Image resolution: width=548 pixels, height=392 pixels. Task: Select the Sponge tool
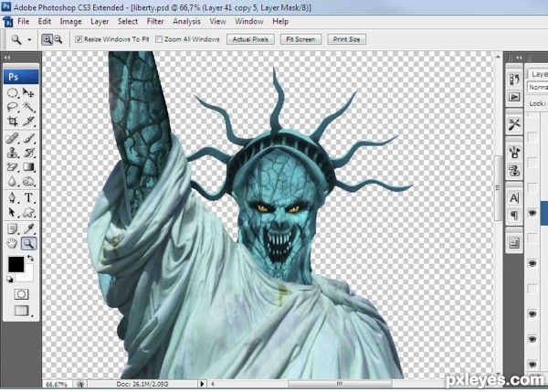point(28,181)
